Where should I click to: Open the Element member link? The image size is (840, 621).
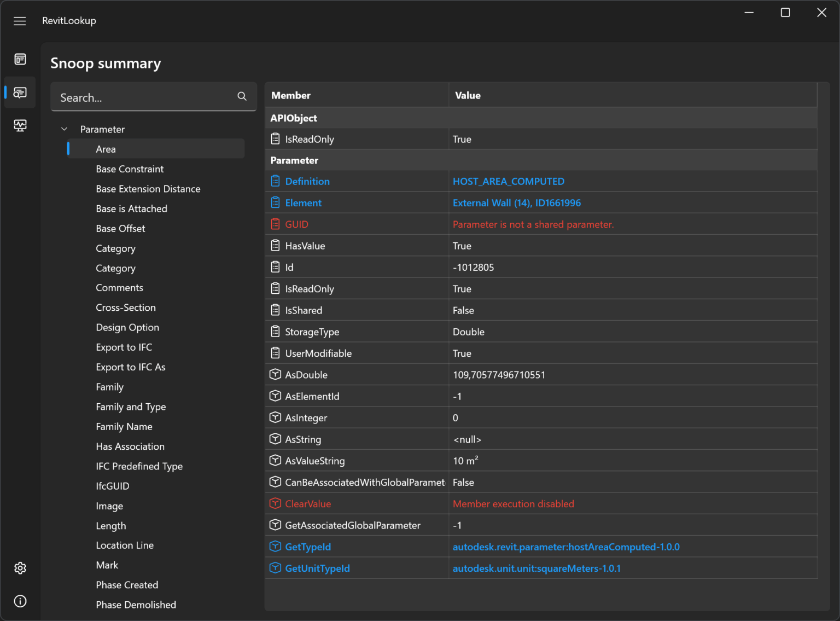(303, 202)
